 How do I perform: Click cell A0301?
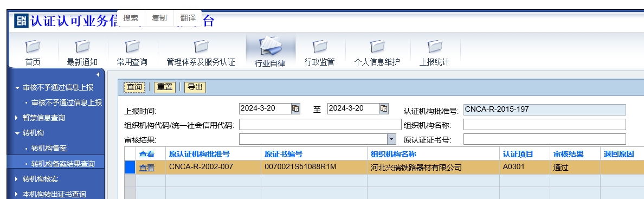tap(525, 168)
